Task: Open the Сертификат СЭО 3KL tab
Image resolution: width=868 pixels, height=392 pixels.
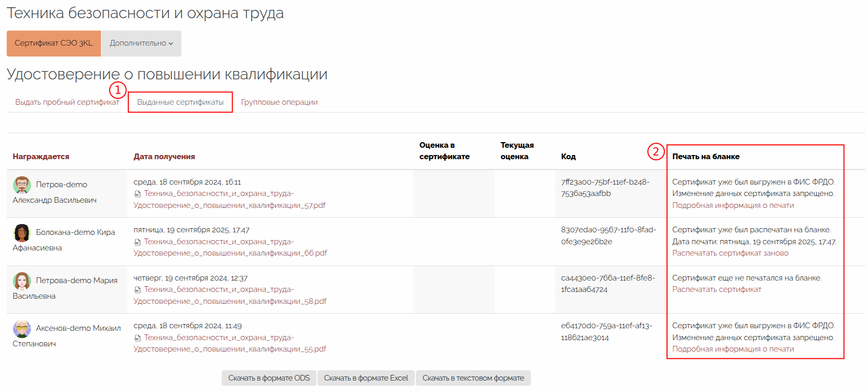Action: pyautogui.click(x=53, y=43)
